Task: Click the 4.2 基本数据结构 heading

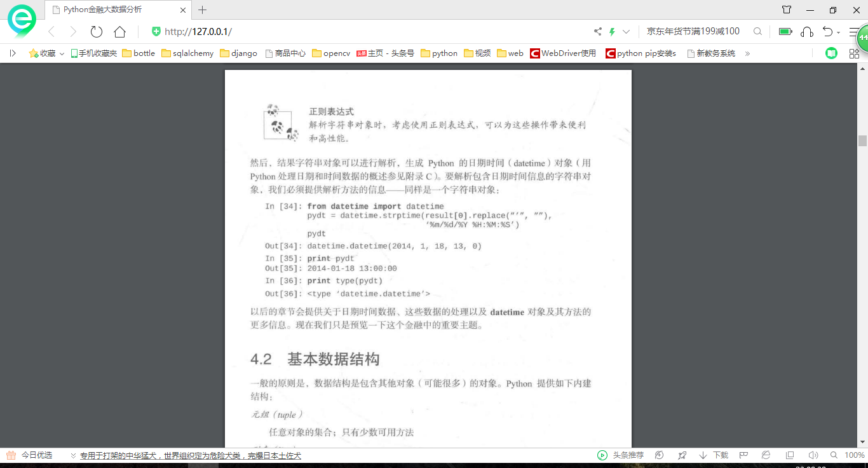Action: pos(315,359)
